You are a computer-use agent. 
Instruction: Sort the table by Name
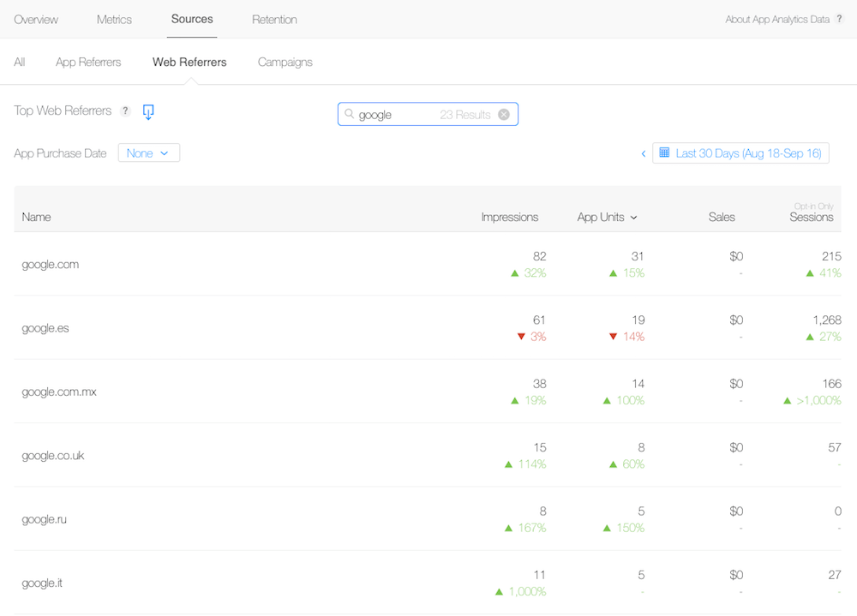point(37,217)
